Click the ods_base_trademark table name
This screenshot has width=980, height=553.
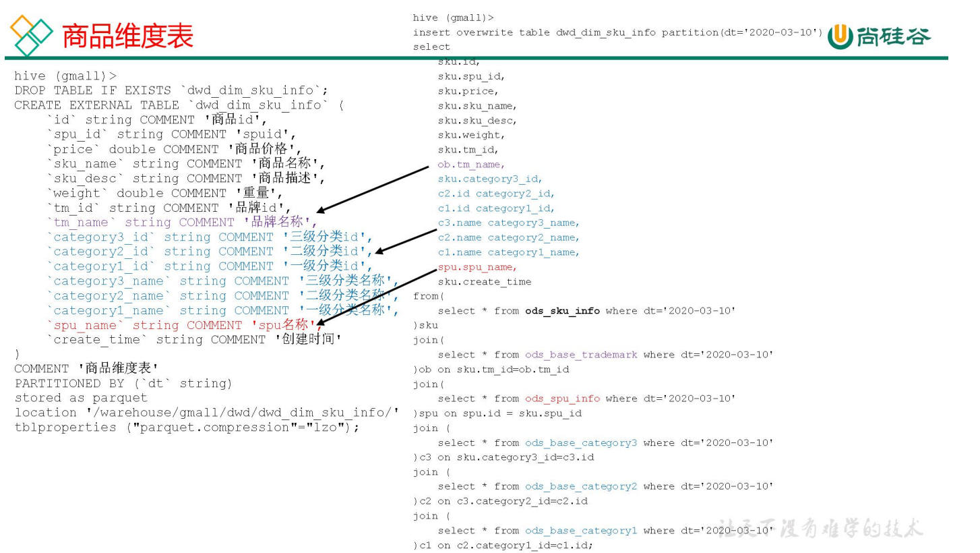coord(582,355)
